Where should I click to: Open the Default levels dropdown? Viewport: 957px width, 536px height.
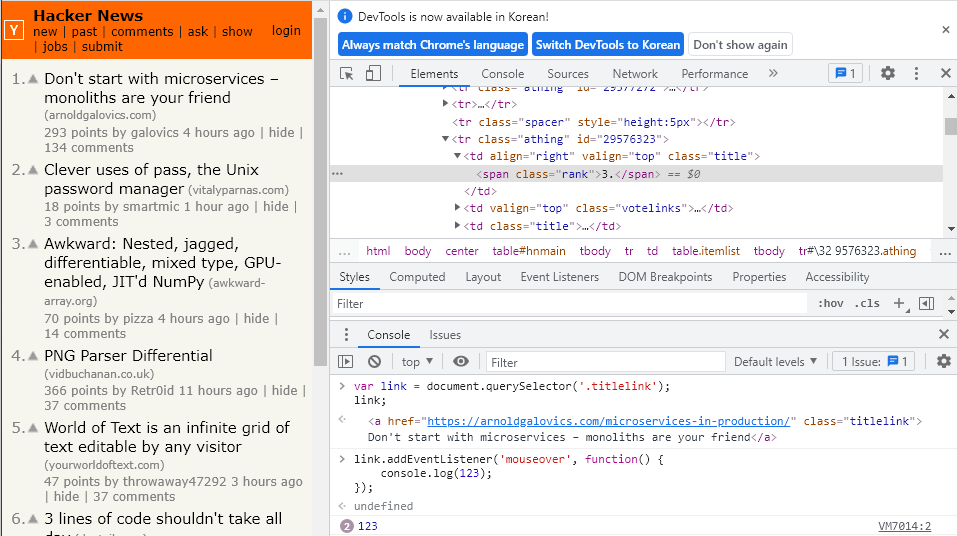click(x=775, y=361)
